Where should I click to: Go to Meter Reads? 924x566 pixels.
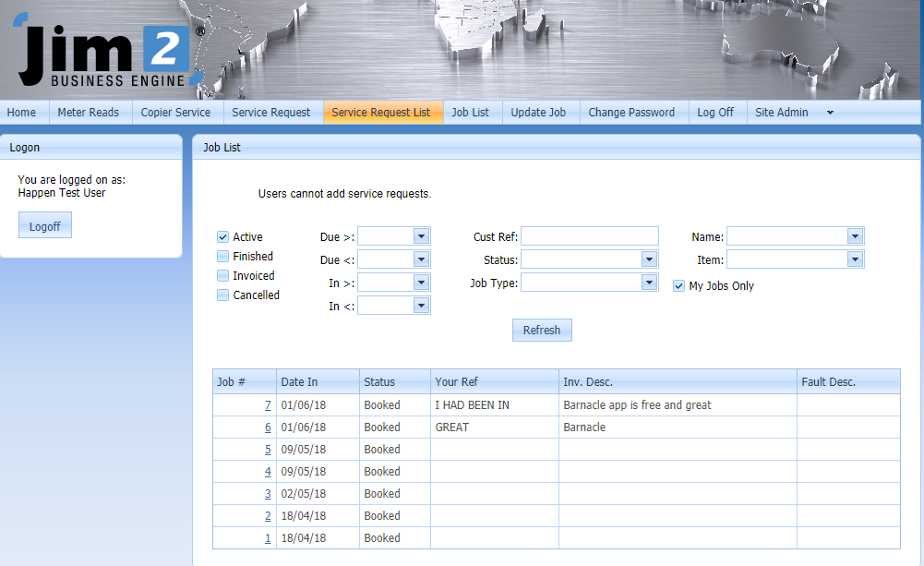click(89, 112)
